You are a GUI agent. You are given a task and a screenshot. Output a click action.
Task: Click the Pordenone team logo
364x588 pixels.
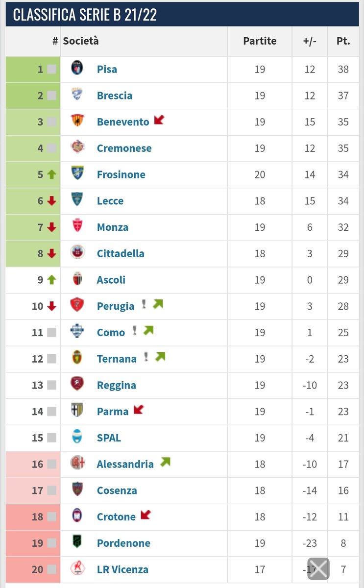click(77, 542)
